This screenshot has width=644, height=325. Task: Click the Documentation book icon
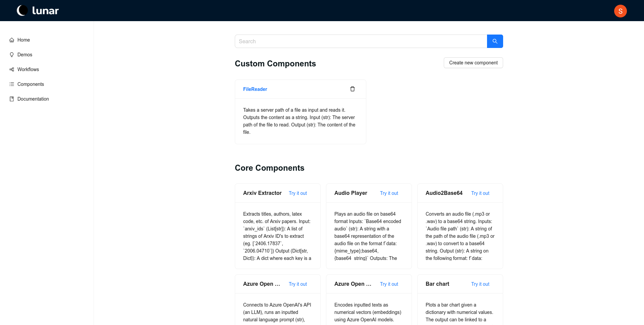[x=12, y=99]
